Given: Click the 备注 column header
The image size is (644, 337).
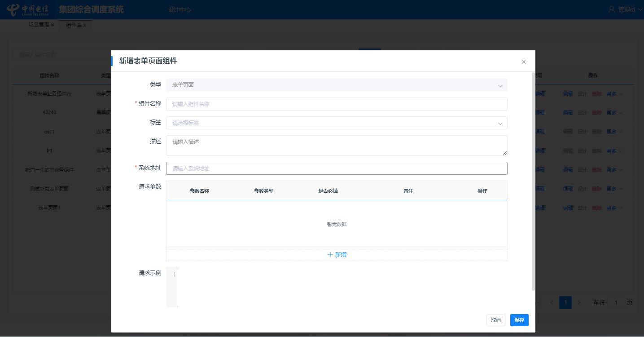Looking at the screenshot, I should pyautogui.click(x=408, y=191).
